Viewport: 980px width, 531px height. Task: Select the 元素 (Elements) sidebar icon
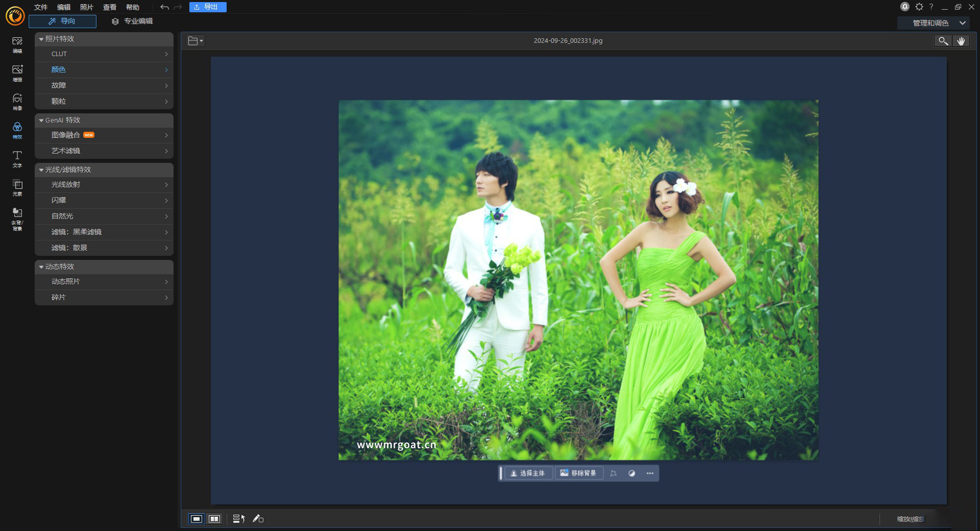click(17, 188)
